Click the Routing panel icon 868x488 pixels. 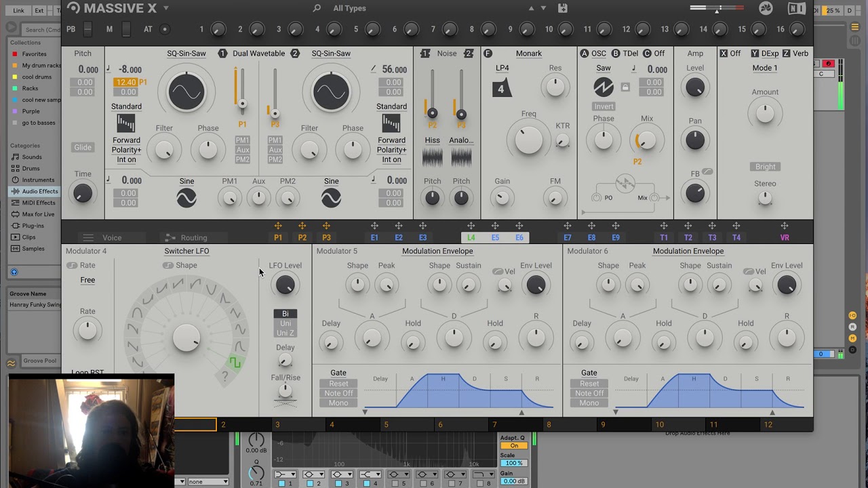(170, 238)
